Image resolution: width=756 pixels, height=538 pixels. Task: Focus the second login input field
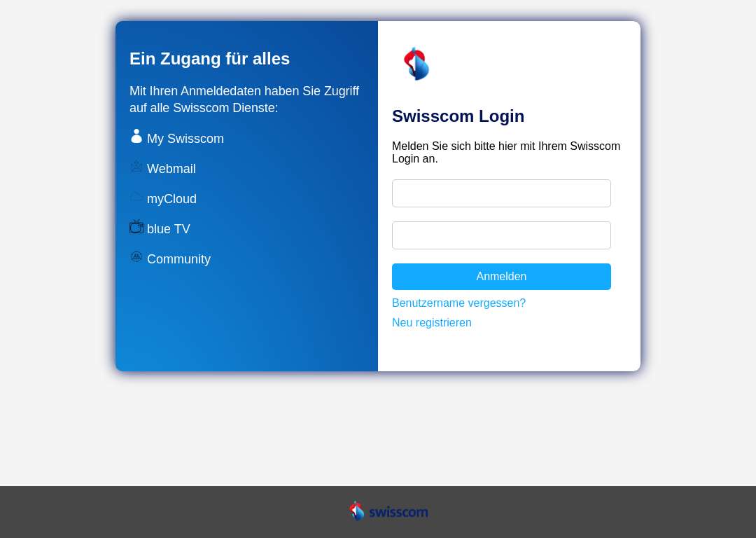[x=501, y=235]
